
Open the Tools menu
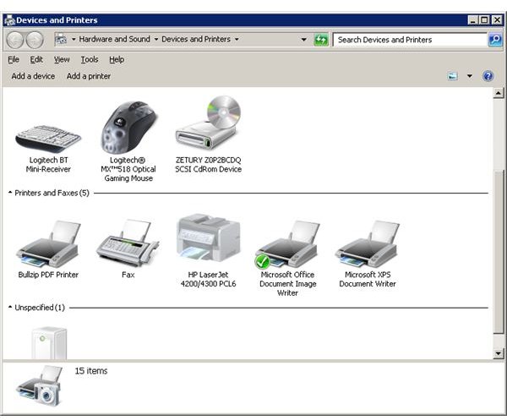click(x=90, y=59)
